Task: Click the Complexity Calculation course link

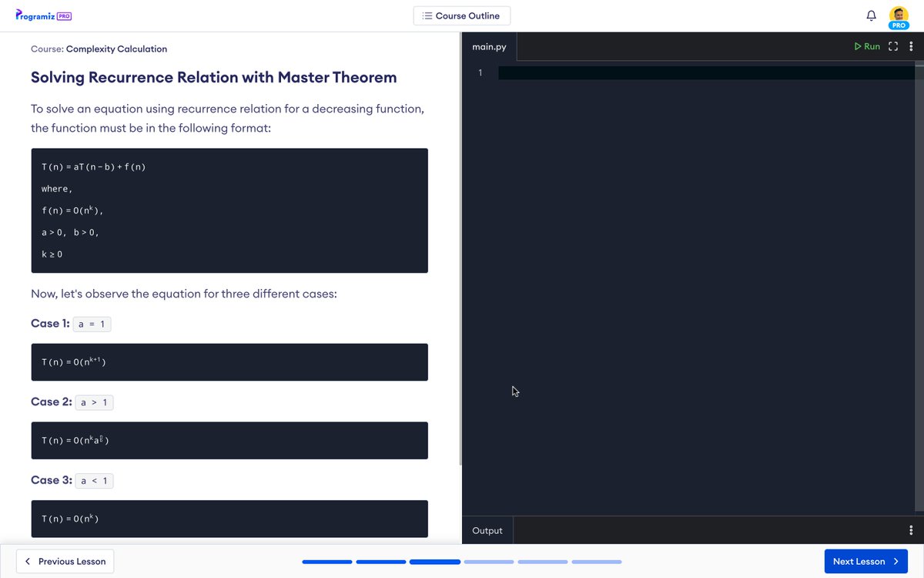Action: pyautogui.click(x=116, y=49)
